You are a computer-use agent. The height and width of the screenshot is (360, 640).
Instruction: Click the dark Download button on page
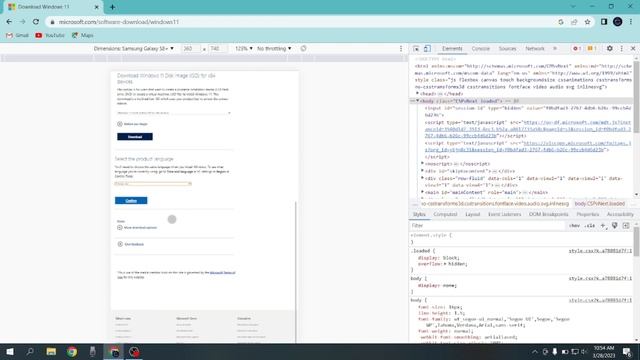[135, 137]
